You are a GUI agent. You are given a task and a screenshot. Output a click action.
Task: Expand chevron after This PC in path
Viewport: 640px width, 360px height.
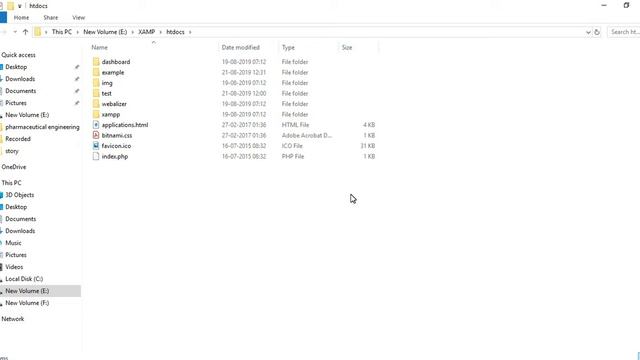(77, 32)
